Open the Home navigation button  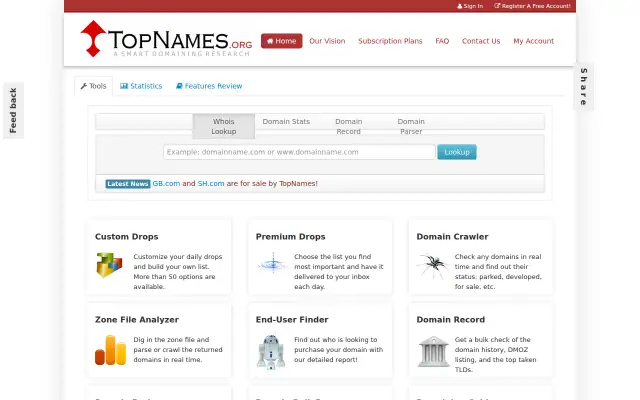point(282,41)
